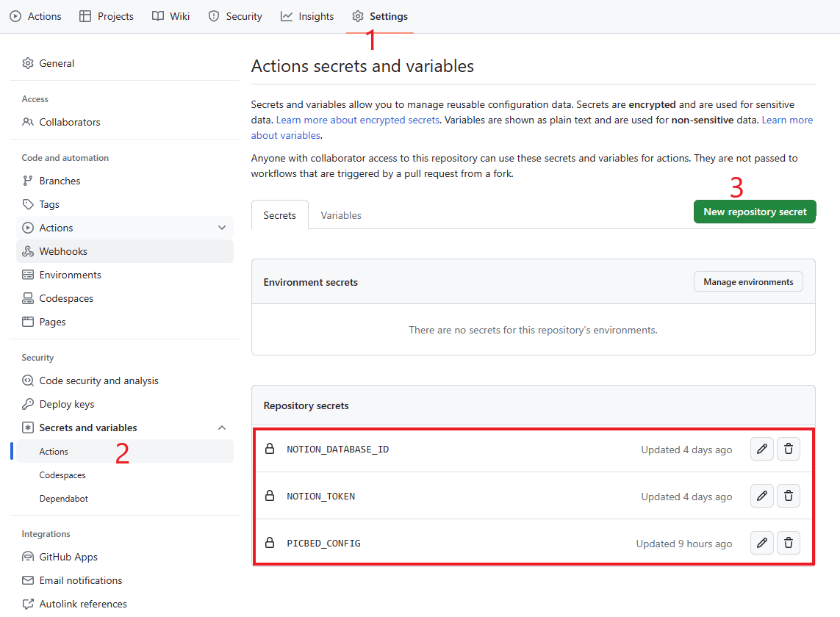Select Dependabot under Secrets and variables

tap(125, 499)
